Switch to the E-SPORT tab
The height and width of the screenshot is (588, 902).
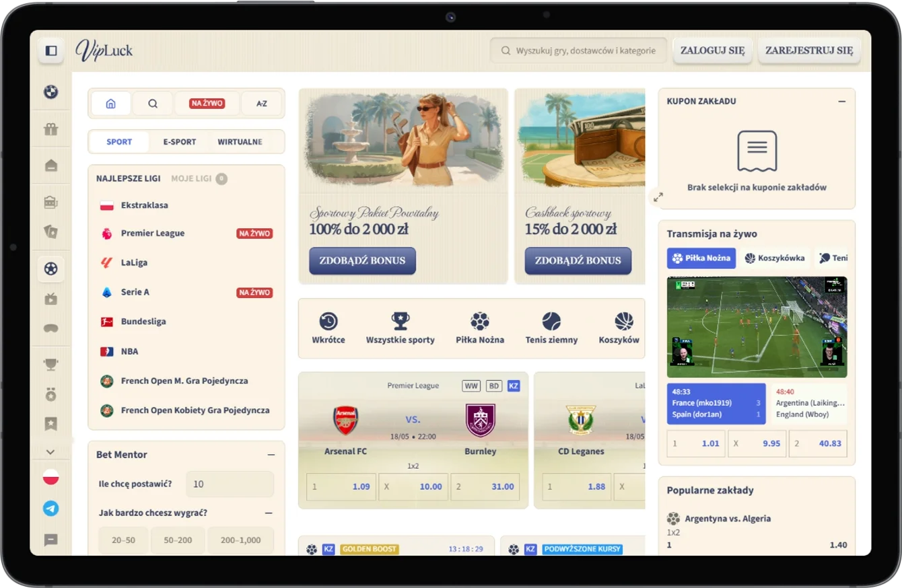[x=180, y=142]
